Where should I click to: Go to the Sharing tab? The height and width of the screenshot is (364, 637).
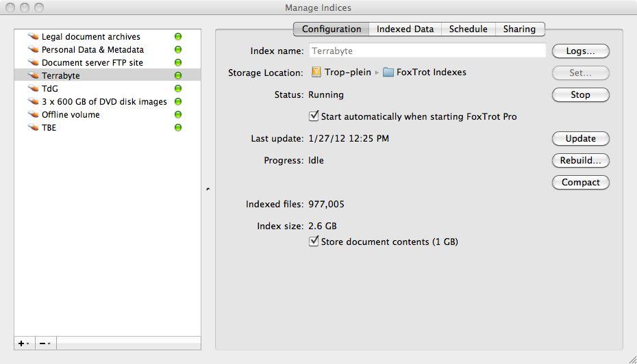[x=519, y=29]
